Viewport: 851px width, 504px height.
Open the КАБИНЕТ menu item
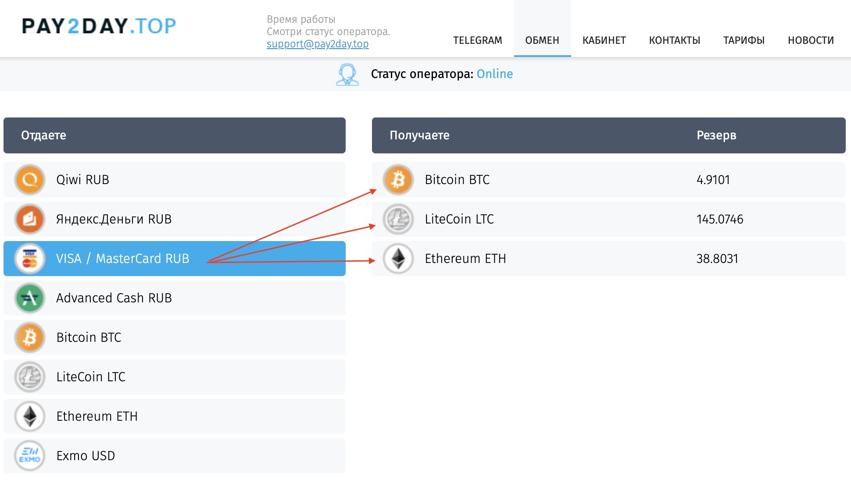click(604, 40)
